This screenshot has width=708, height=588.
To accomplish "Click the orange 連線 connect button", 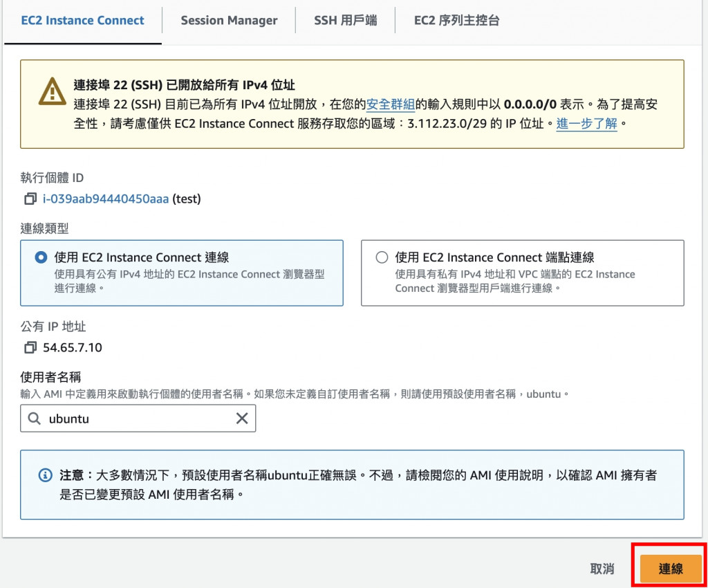I will [671, 569].
